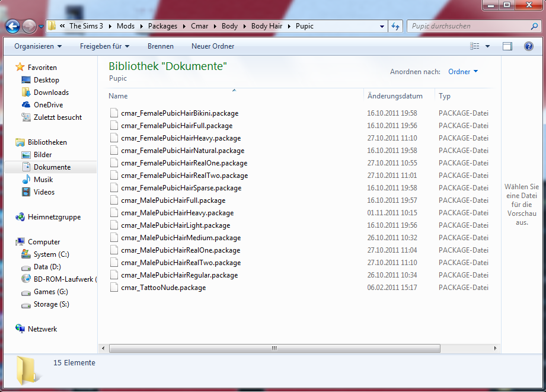Open OneDrive in the navigation pane
The image size is (546, 392).
[x=49, y=105]
